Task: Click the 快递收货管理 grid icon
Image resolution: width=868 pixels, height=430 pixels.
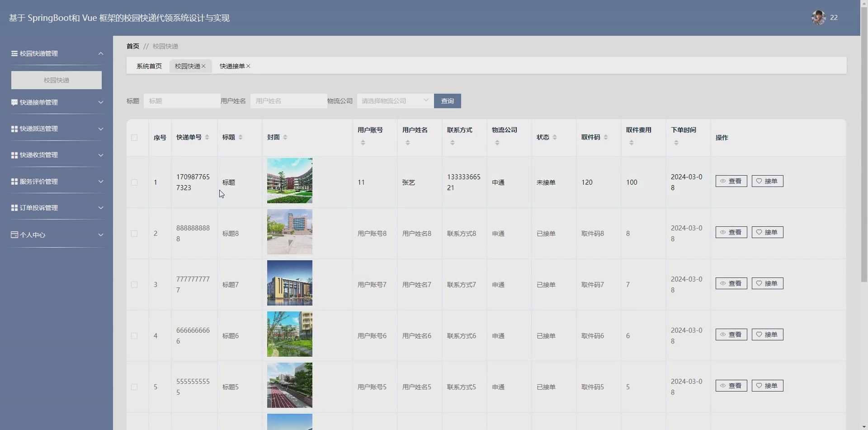Action: click(x=14, y=155)
